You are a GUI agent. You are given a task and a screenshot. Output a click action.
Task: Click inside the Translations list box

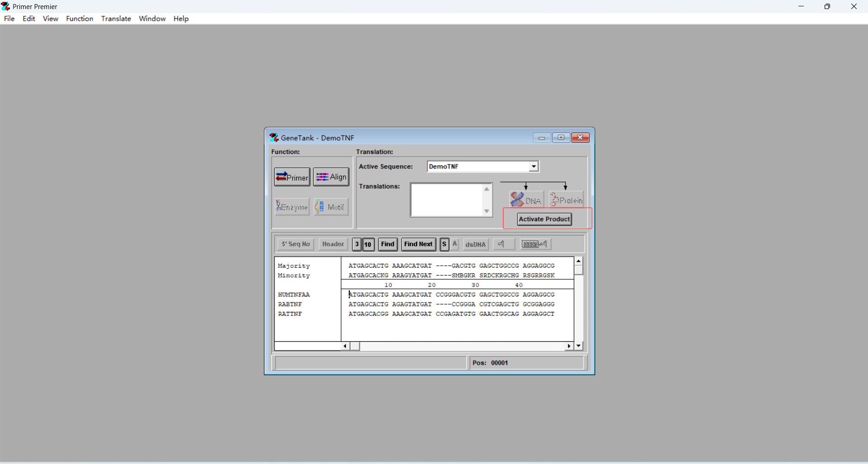(447, 200)
